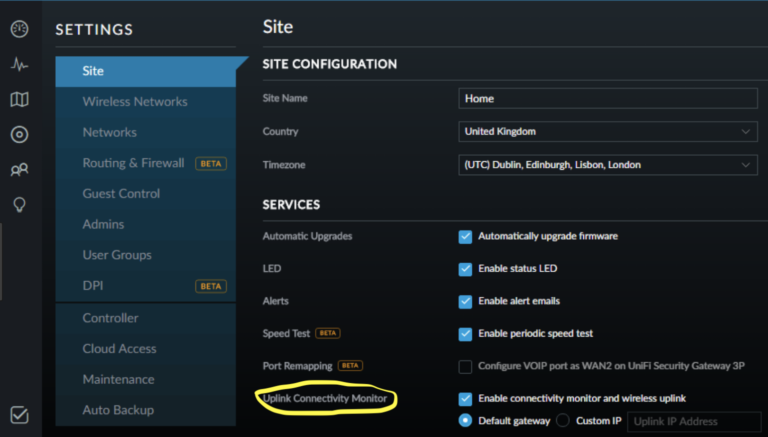
Task: Open Admins settings section
Action: [x=145, y=224]
